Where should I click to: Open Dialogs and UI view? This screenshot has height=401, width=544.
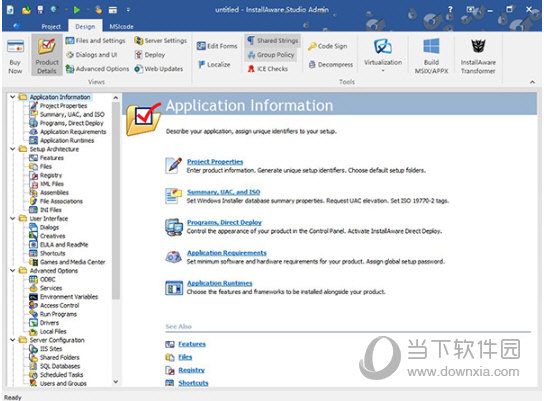[92, 55]
